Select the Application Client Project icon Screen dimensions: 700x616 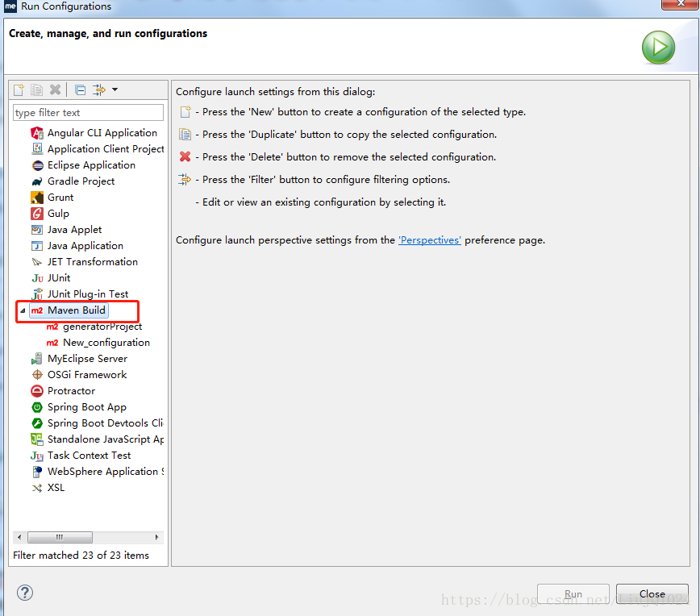(x=37, y=148)
